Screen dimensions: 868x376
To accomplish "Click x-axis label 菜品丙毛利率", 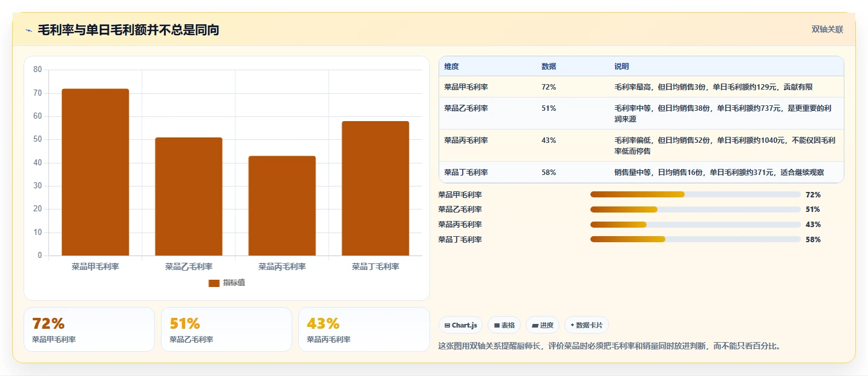I will pos(282,266).
